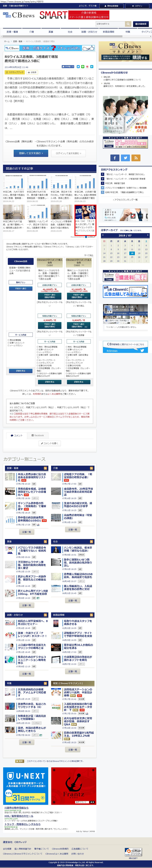Viewport: 152px width, 868px height.
Task: Open the RSS feed icon in the sidebar
Action: point(136,158)
